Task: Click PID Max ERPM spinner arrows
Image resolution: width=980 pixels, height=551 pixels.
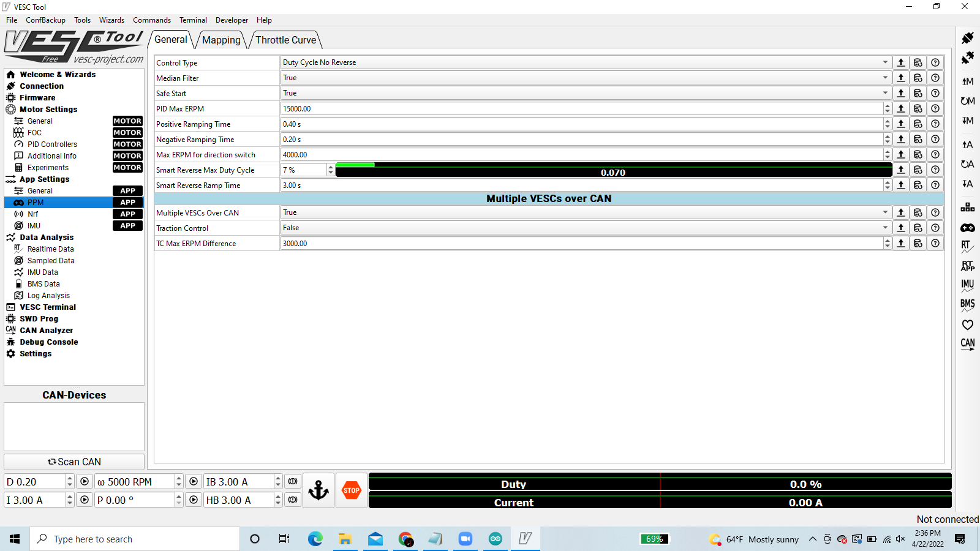Action: pyautogui.click(x=888, y=108)
